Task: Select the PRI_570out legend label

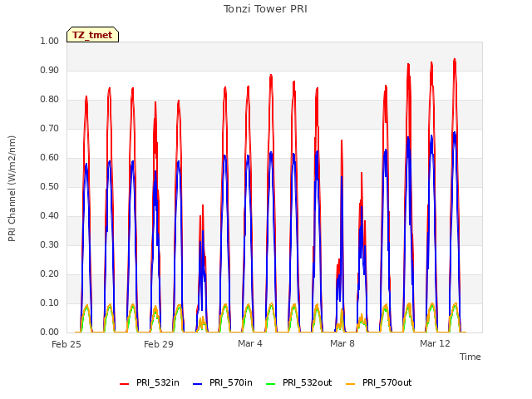Action: click(x=387, y=382)
